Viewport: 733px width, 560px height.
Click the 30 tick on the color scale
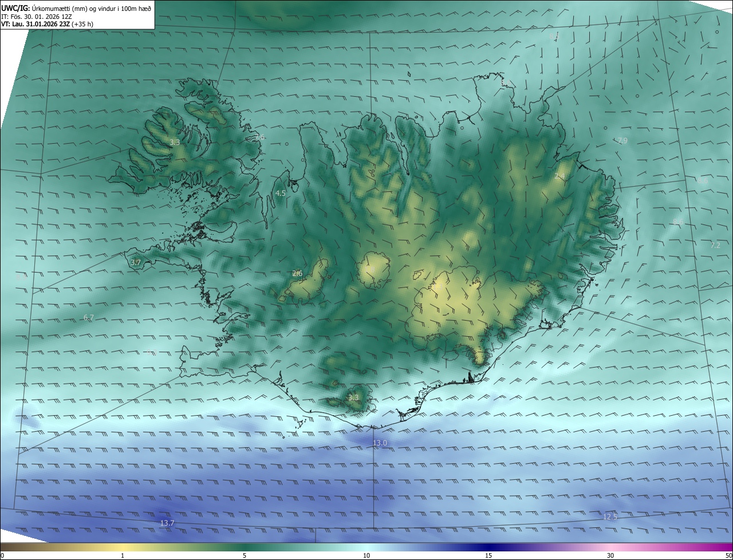610,555
